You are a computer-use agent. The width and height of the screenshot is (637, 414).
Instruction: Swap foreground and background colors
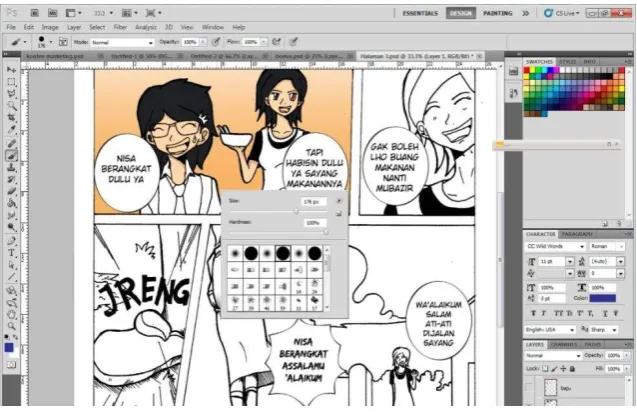[x=15, y=337]
